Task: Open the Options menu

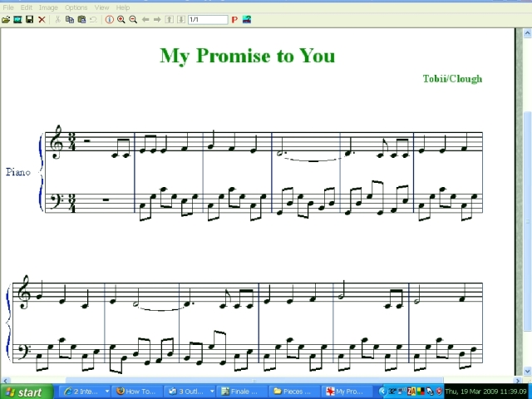Action: coord(76,7)
